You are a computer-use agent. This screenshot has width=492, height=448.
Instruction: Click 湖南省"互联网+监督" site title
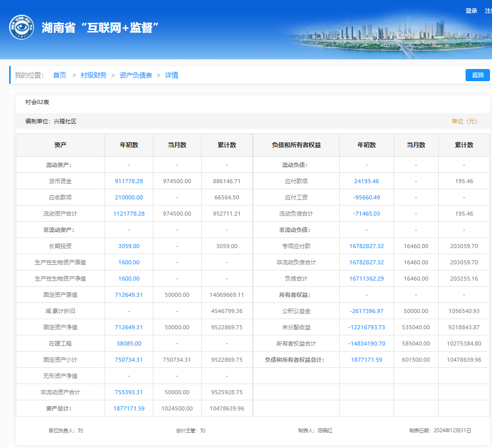point(101,27)
